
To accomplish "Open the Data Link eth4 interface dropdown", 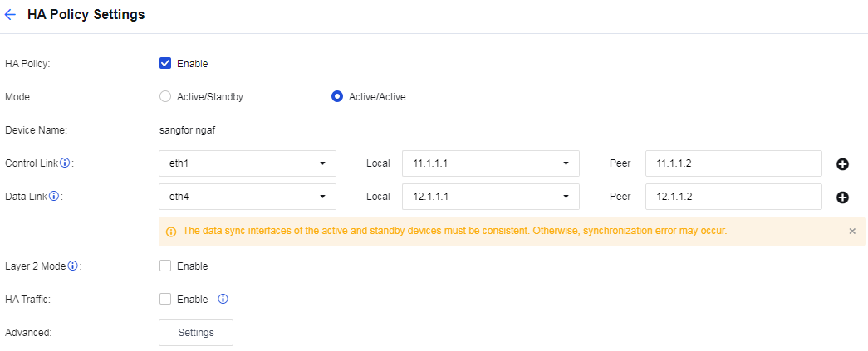I will (x=247, y=197).
